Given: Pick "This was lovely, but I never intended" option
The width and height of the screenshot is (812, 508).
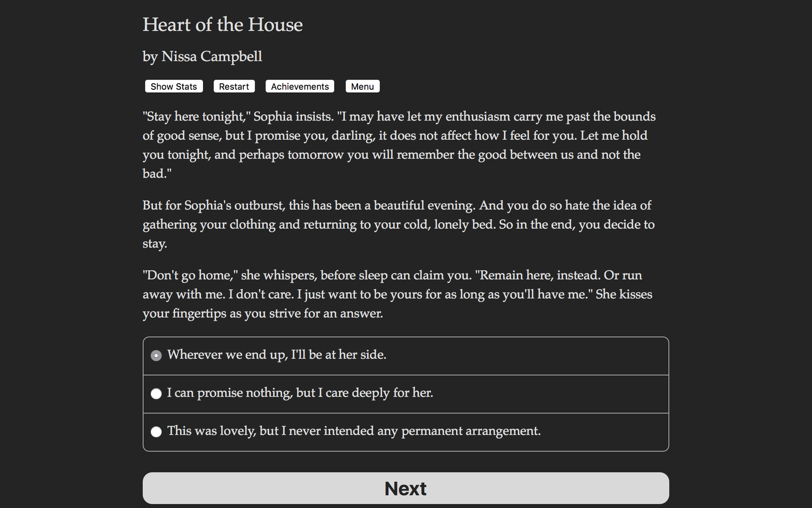Looking at the screenshot, I should pos(354,431).
